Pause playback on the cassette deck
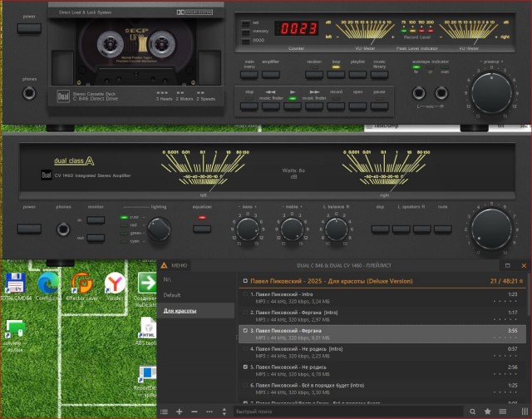The height and width of the screenshot is (419, 532). [379, 106]
